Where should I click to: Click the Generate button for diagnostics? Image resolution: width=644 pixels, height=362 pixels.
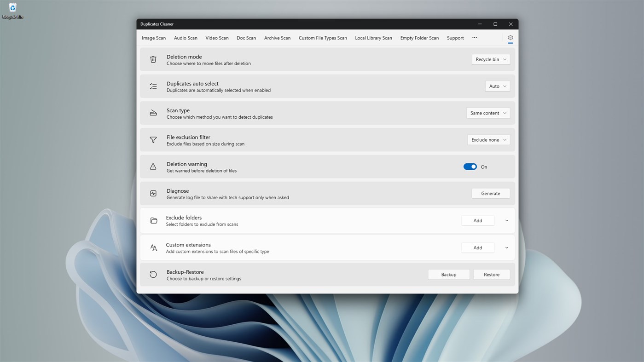coord(490,193)
